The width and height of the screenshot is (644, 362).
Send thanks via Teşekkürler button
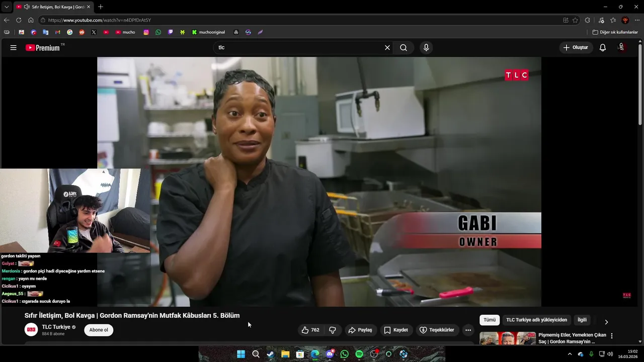(x=437, y=330)
